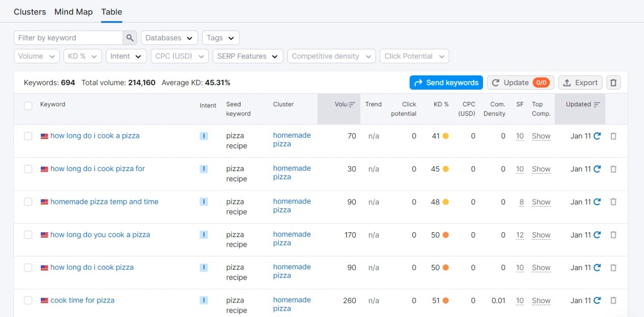
Task: Open the Competitive density dropdown
Action: pyautogui.click(x=332, y=56)
